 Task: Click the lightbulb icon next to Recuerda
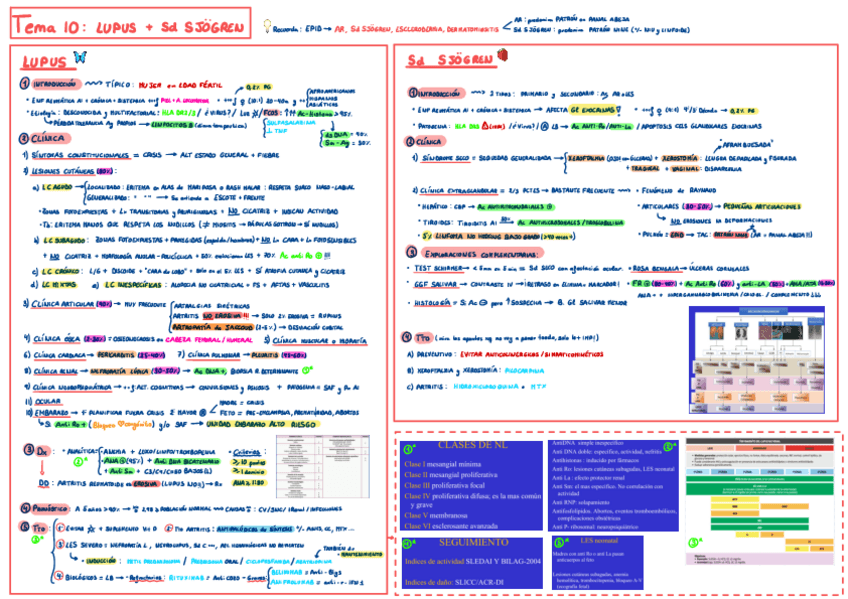tap(267, 26)
